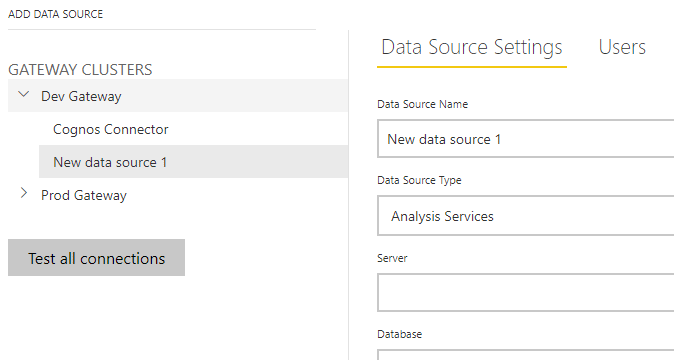This screenshot has height=360, width=674.
Task: Select the Data Source Settings tab
Action: click(x=472, y=47)
